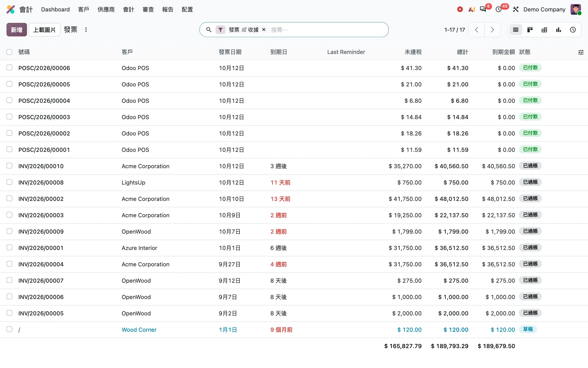Tick the checkbox for INV/2026/00008
This screenshot has width=588, height=368.
click(10, 182)
